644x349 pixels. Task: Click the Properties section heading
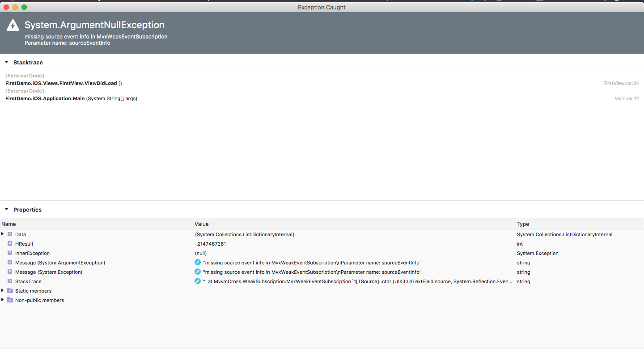(x=27, y=209)
